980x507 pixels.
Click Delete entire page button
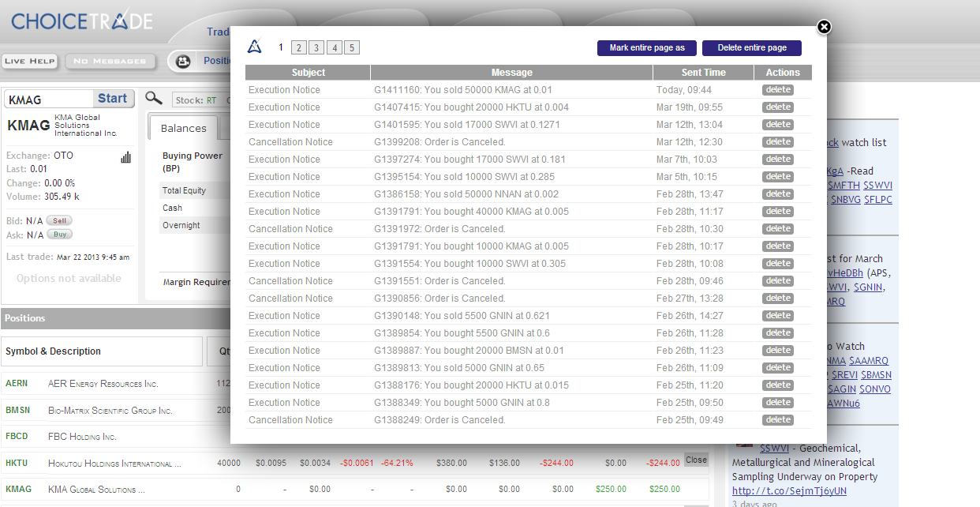[x=752, y=48]
